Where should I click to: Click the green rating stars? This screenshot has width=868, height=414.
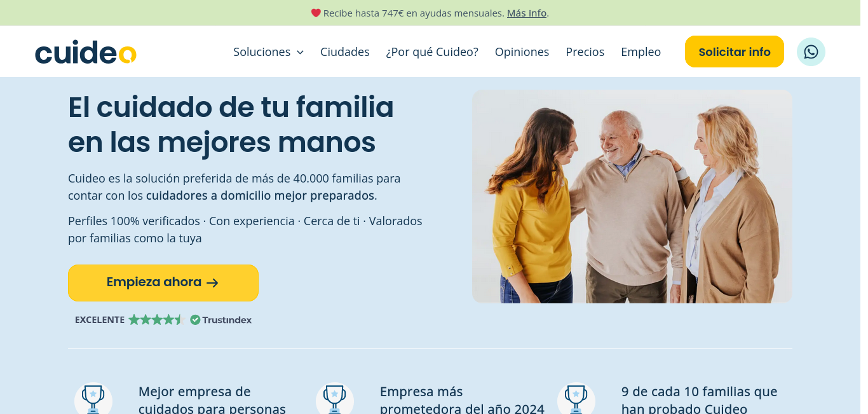(156, 320)
